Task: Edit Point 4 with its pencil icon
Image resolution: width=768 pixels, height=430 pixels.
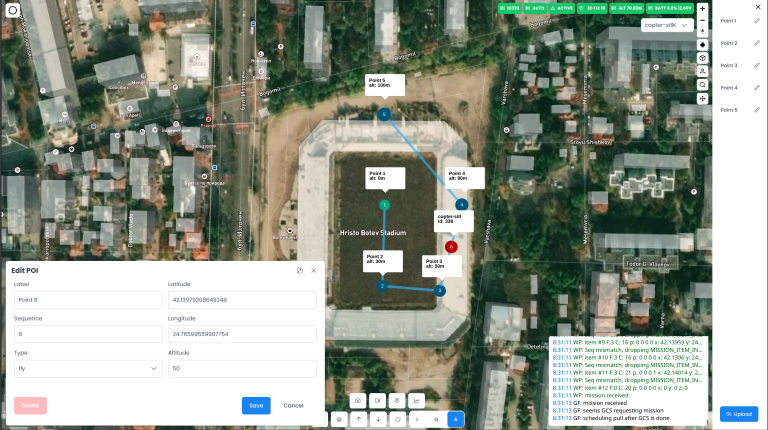Action: 757,88
